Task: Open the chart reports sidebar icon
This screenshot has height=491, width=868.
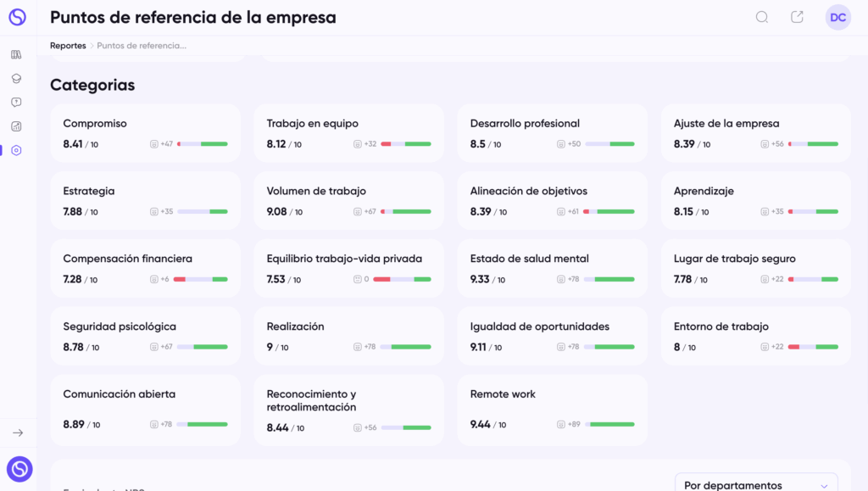Action: pyautogui.click(x=16, y=126)
